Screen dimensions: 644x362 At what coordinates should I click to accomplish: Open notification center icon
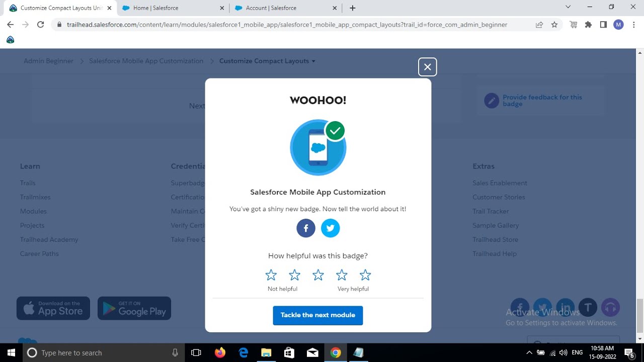pyautogui.click(x=630, y=353)
